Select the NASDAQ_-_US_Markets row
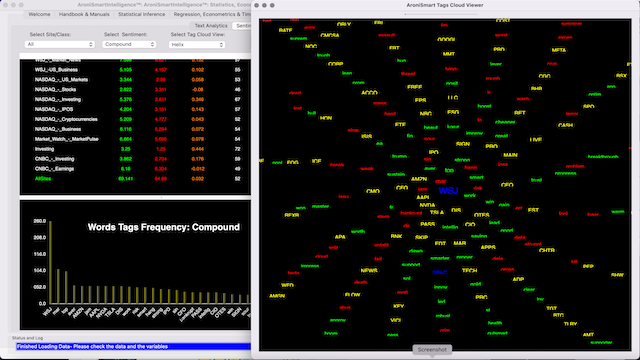This screenshot has width=640, height=360. [135, 80]
